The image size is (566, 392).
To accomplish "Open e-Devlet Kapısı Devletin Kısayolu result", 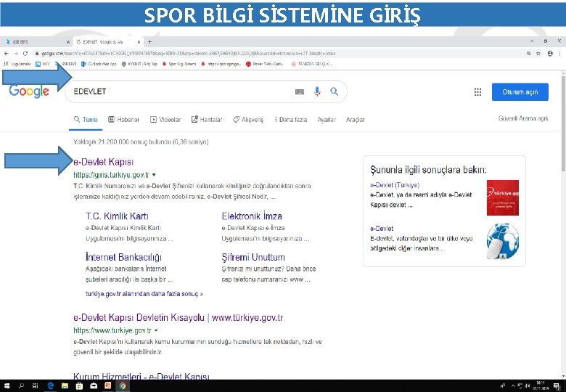I will click(x=178, y=318).
